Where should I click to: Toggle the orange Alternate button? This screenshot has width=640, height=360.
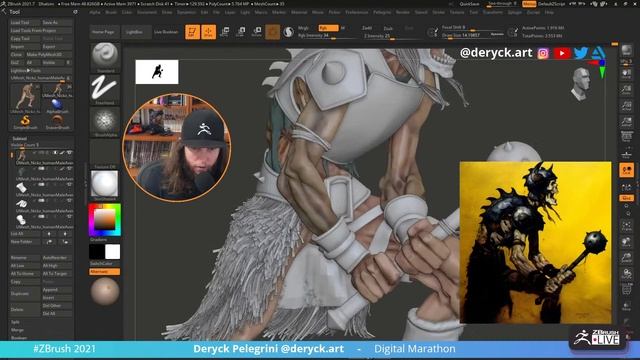(x=105, y=272)
